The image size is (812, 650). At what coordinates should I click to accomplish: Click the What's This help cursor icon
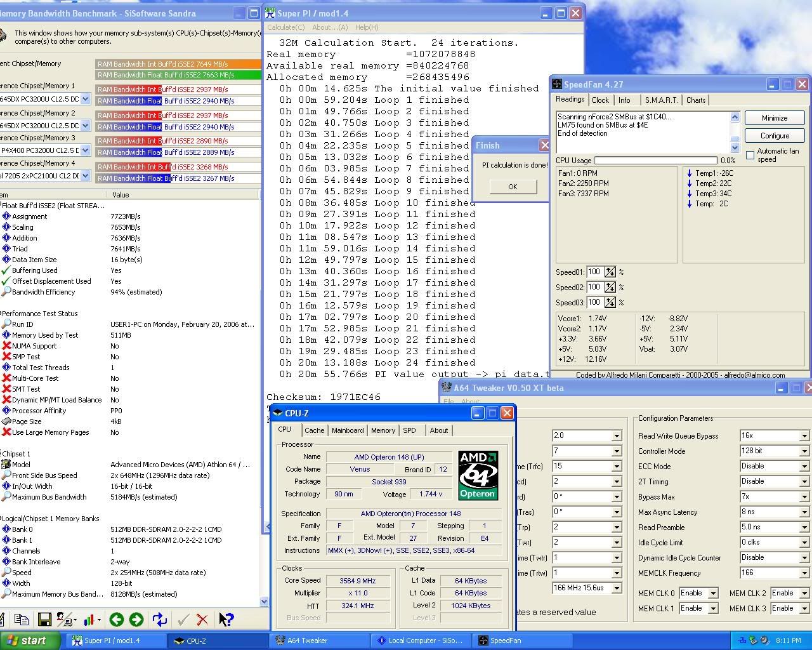(226, 620)
